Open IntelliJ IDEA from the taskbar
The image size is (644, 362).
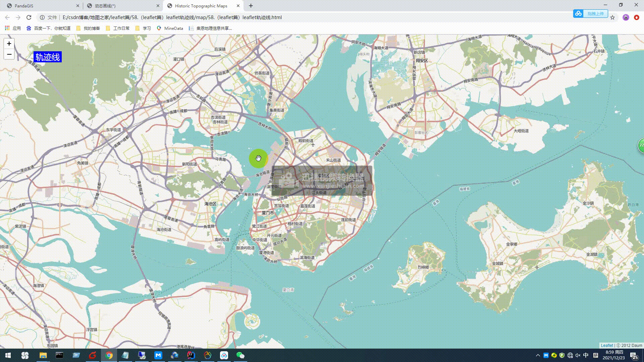(x=191, y=355)
